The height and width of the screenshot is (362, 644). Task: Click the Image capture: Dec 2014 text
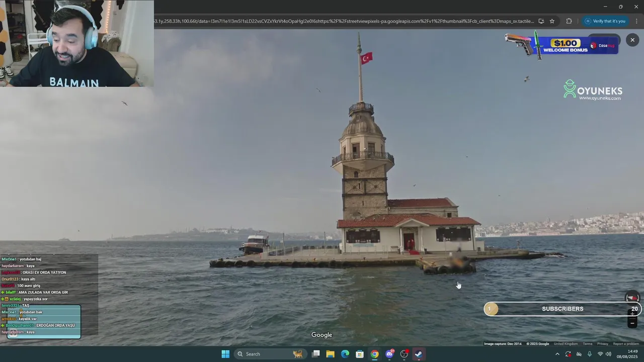click(503, 344)
